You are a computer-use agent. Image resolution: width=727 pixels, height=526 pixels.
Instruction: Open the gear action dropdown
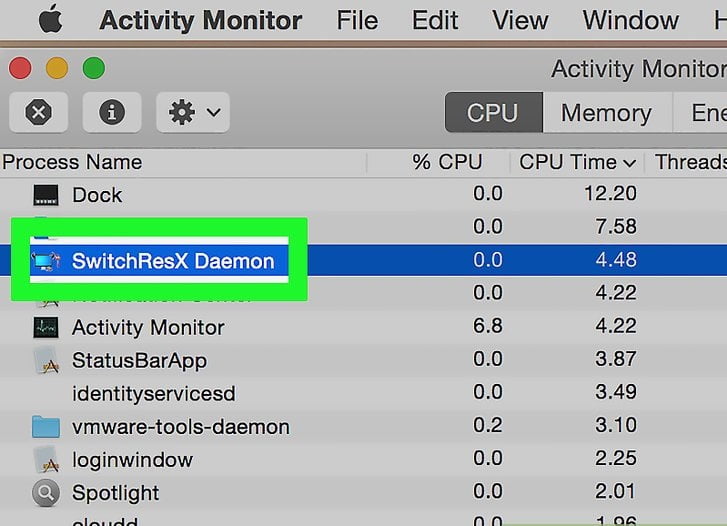[x=193, y=112]
